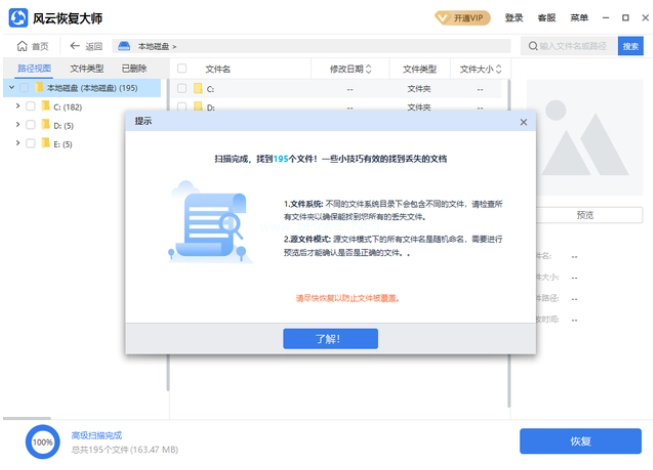Screen dimensions: 653x470
Task: Expand the D: (5) tree node
Action: pyautogui.click(x=18, y=125)
